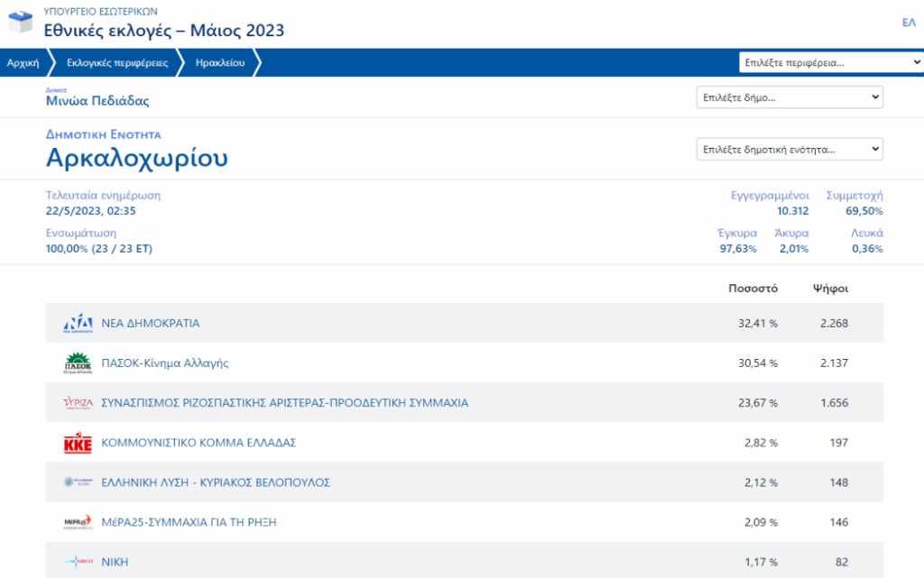Click the blank votes value 0,36%
This screenshot has height=578, width=924.
coord(867,248)
